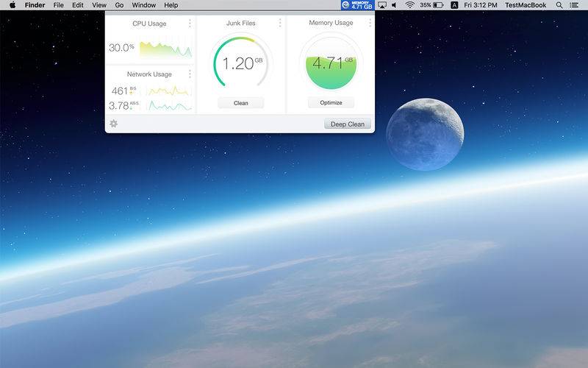Click the Optimize memory button

(331, 102)
